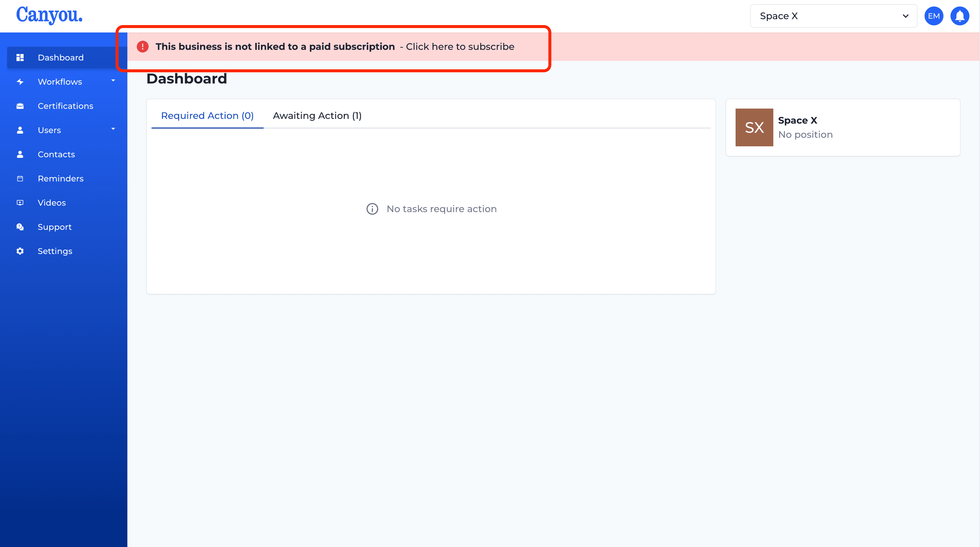Open Settings page
Viewport: 980px width, 547px height.
67,251
